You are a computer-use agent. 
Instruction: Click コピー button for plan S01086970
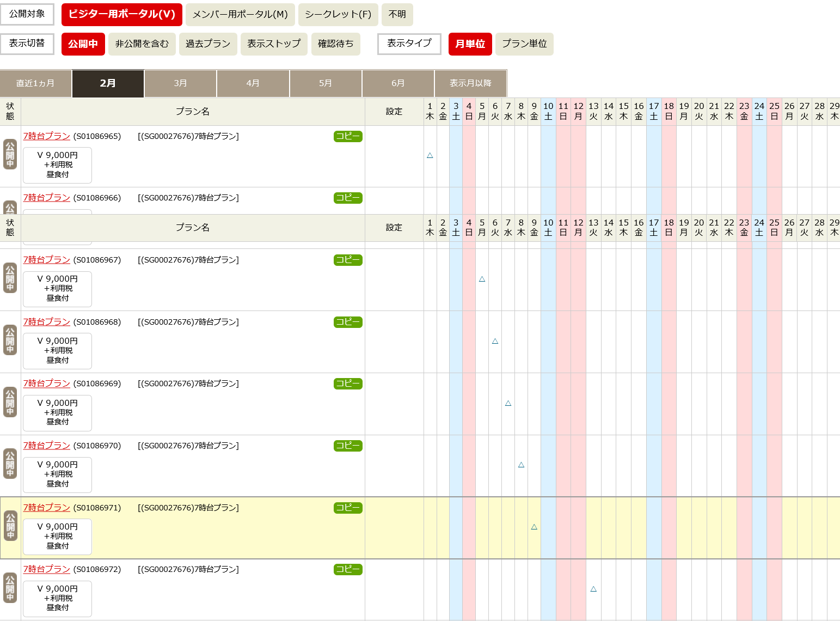(x=348, y=446)
